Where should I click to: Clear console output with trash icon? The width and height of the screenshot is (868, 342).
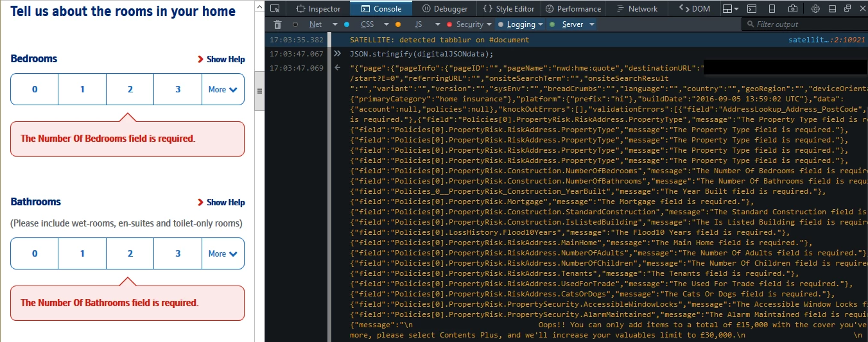[277, 24]
